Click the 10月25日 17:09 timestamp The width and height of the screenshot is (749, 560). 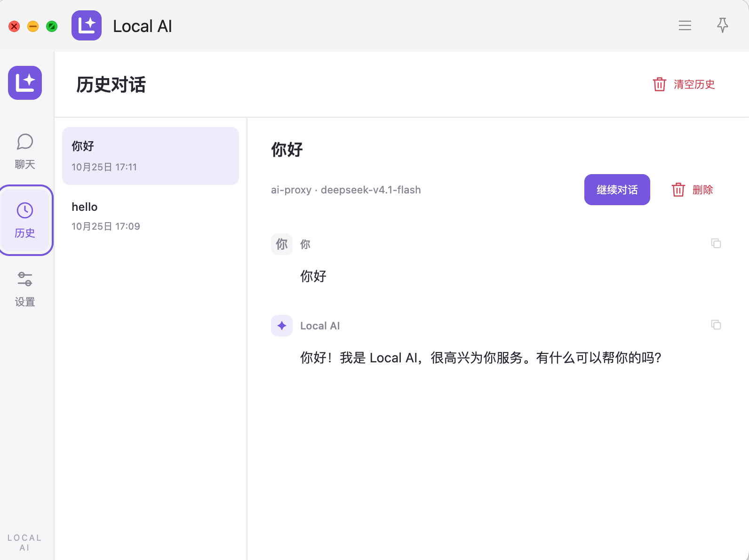coord(106,226)
